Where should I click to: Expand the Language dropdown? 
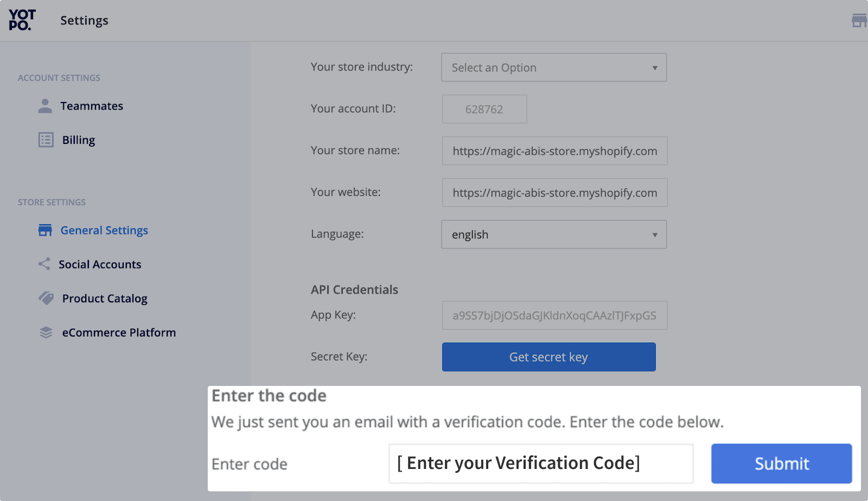pyautogui.click(x=554, y=234)
